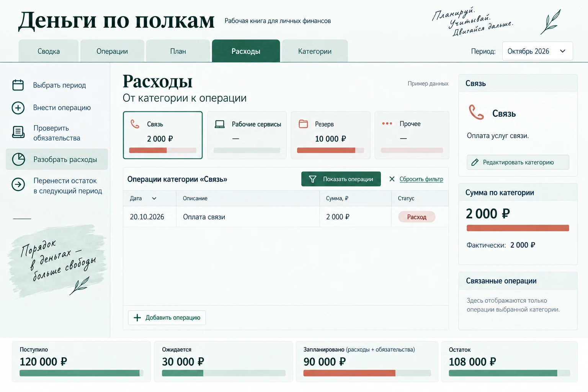Click the chevron in the period selector
This screenshot has width=588, height=392.
tap(562, 51)
